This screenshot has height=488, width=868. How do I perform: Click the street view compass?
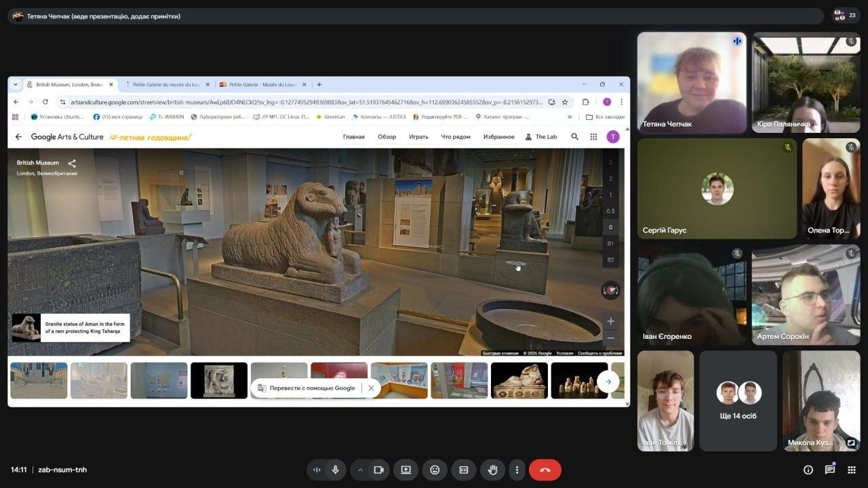(x=610, y=290)
